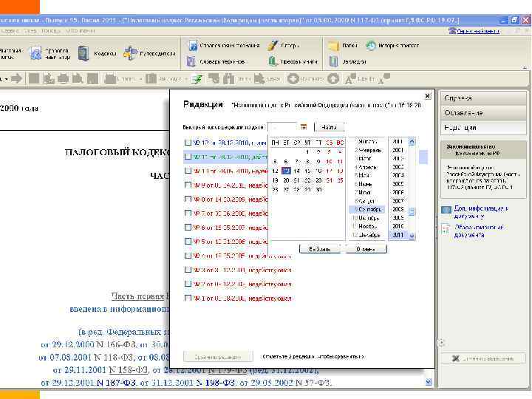532x399 pixels.
Task: Open Справочная информация icon
Action: point(192,46)
